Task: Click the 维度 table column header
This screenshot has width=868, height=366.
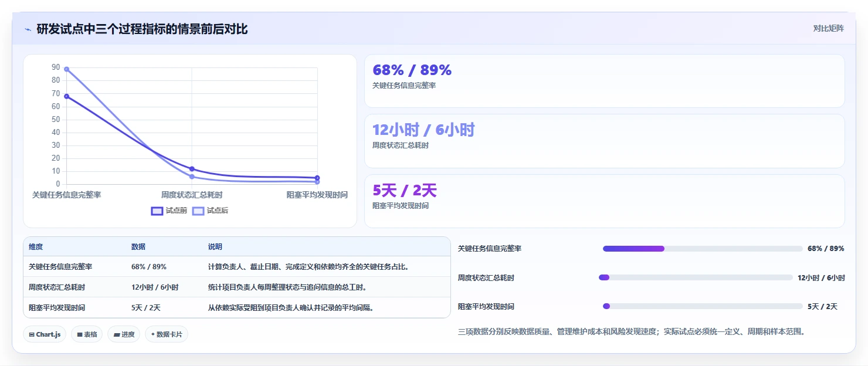Action: [x=36, y=247]
